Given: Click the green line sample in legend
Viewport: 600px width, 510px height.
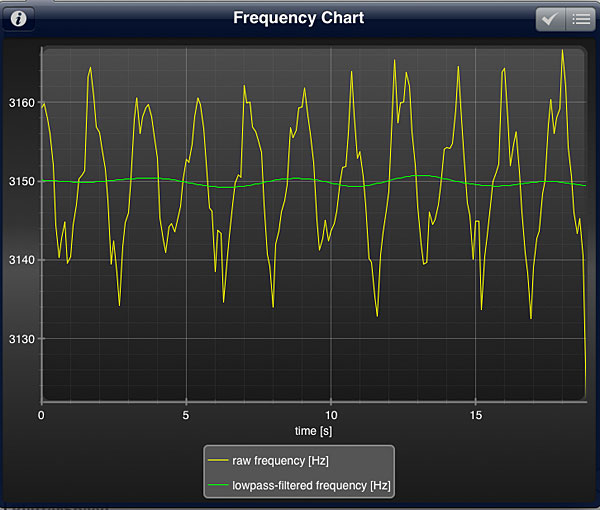Looking at the screenshot, I should [x=221, y=485].
